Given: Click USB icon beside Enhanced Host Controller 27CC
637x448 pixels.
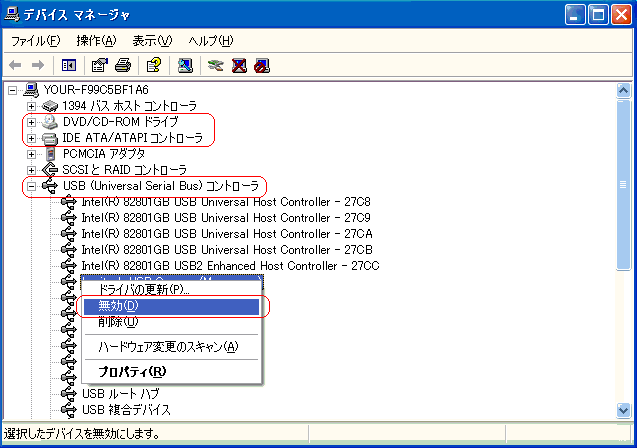Looking at the screenshot, I should point(69,266).
